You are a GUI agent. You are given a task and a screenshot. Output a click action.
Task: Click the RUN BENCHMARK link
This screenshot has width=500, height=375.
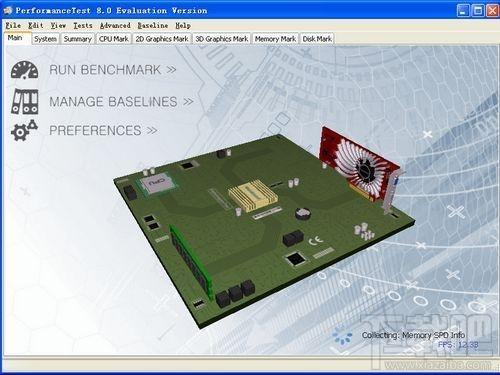pyautogui.click(x=113, y=70)
